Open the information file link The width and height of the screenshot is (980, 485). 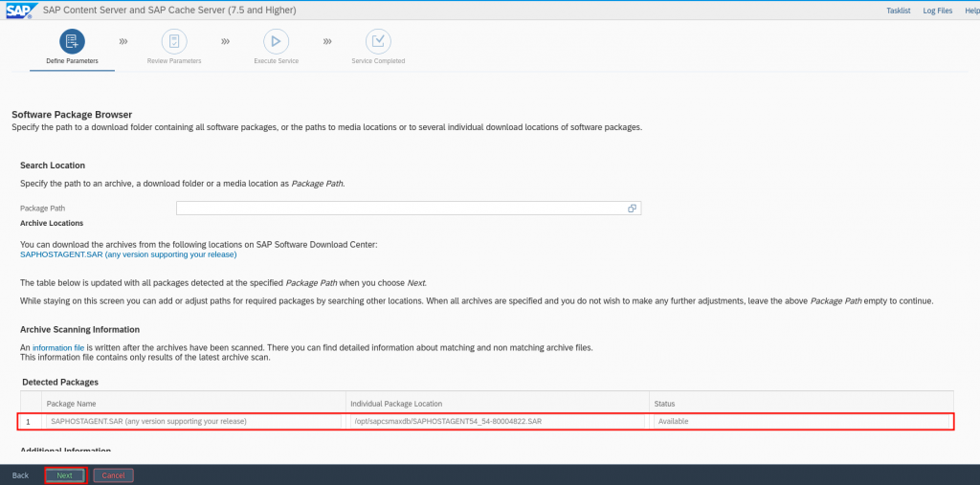click(x=58, y=347)
